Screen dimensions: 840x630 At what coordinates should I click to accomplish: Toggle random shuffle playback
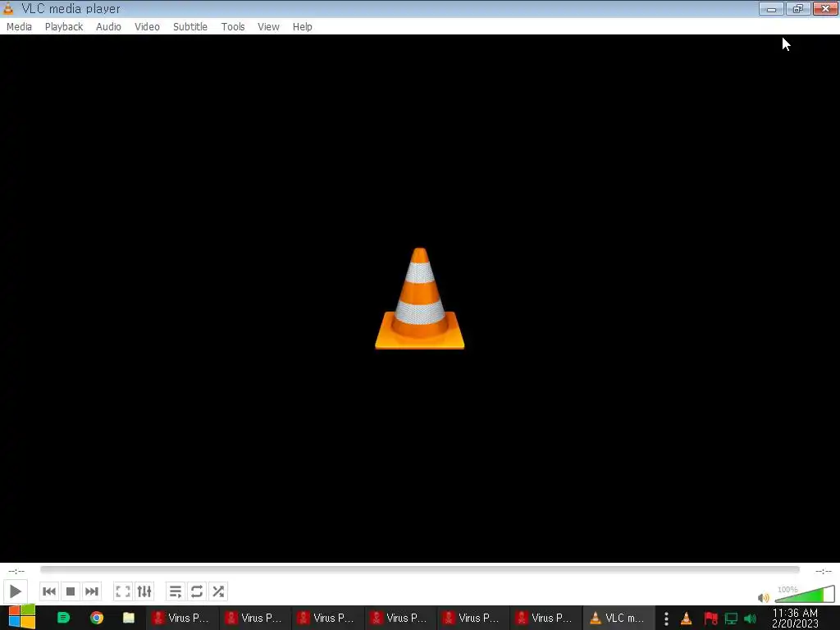tap(218, 591)
